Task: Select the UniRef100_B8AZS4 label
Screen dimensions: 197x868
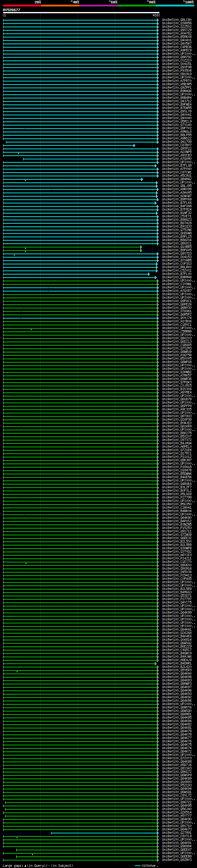Action: pos(176,240)
